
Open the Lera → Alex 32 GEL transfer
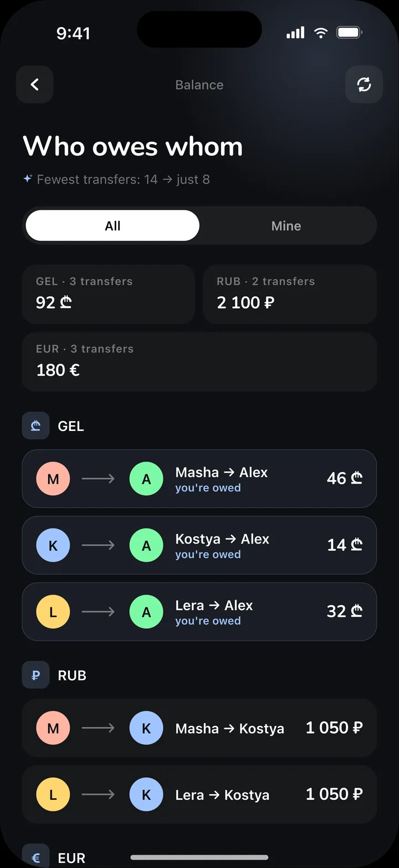[x=199, y=612]
